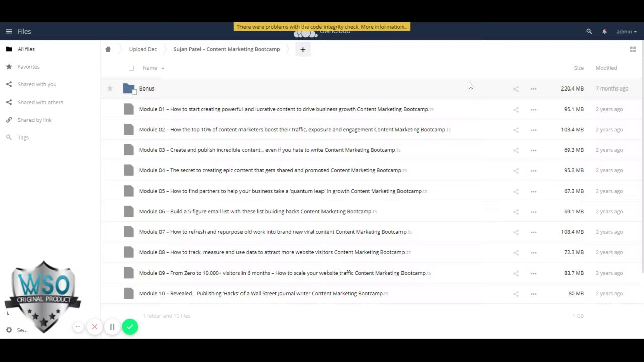This screenshot has width=644, height=362.
Task: Share the Module 01 file
Action: [x=516, y=109]
